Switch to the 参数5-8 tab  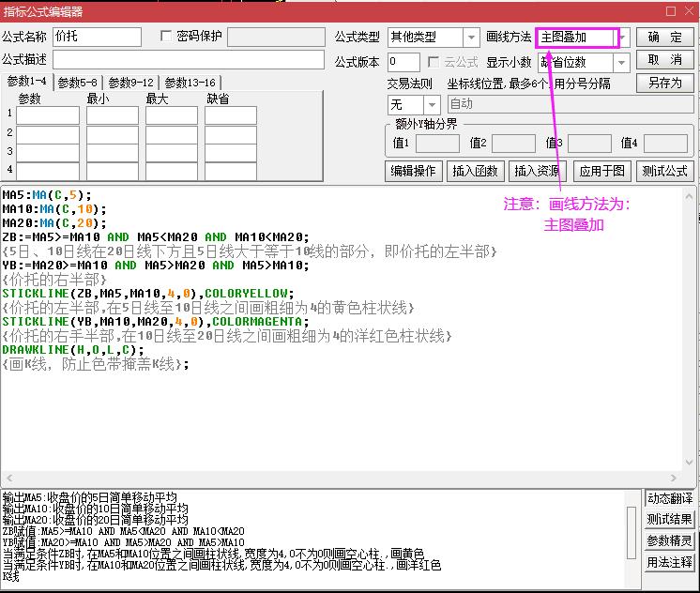77,83
